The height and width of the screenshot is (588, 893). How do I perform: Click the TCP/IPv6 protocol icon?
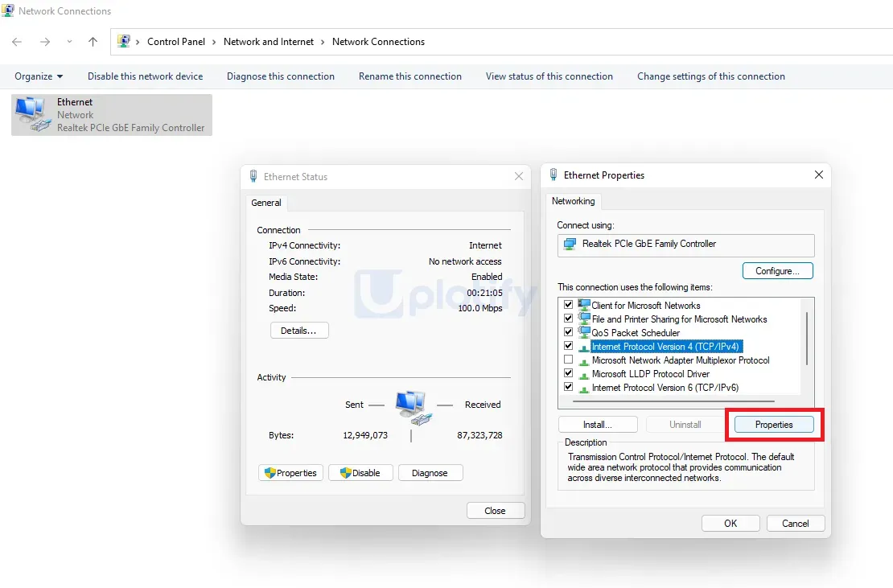(584, 388)
